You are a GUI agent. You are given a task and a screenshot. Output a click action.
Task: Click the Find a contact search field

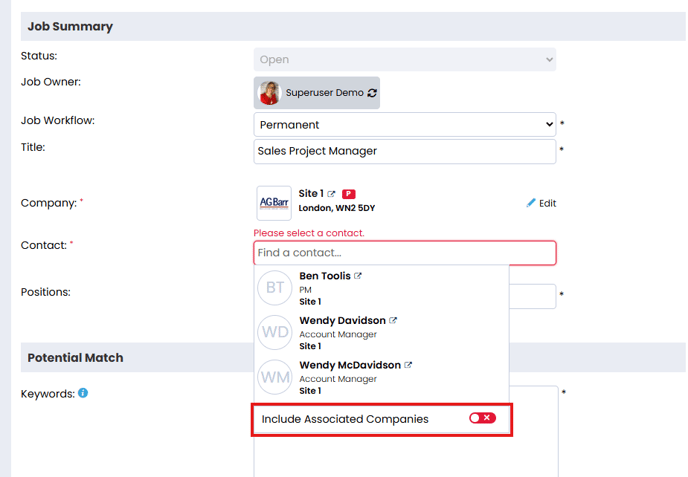point(404,253)
